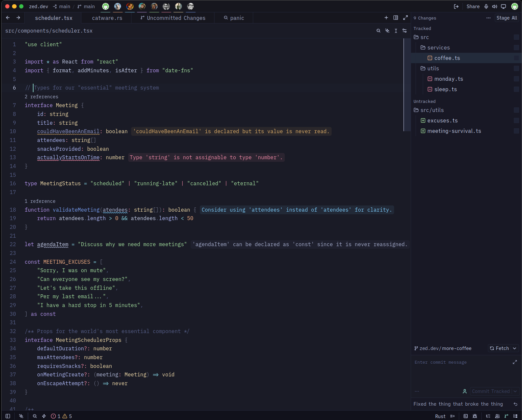522x420 pixels.
Task: Open the main branch picker in title bar
Action: (86, 7)
